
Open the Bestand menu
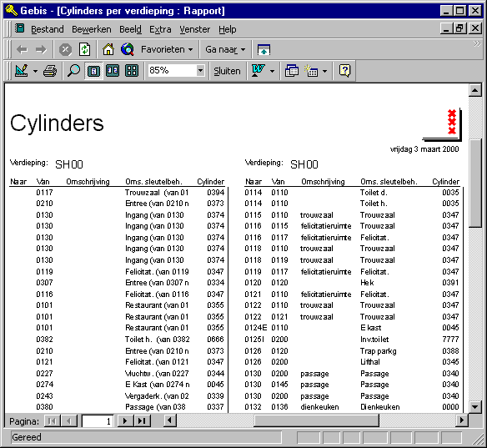[48, 29]
